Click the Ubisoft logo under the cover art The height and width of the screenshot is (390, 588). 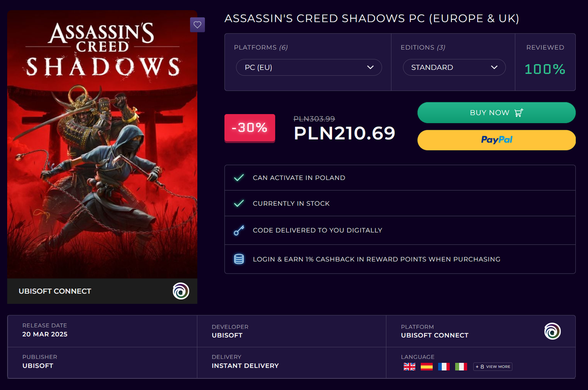(x=181, y=291)
